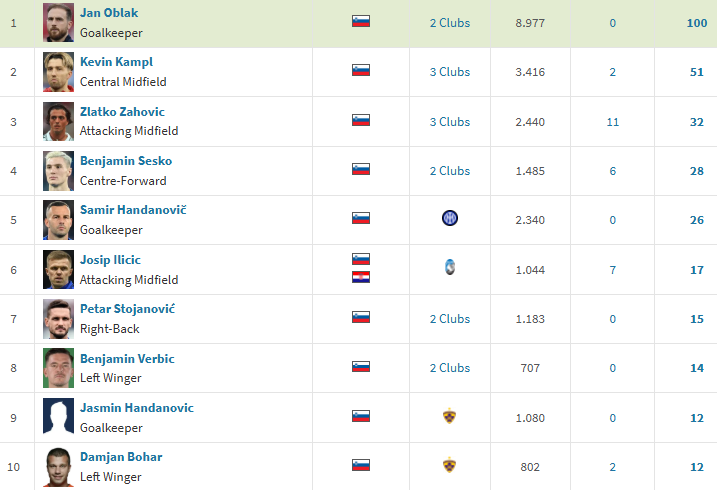Expand Benjamin Verbic's 2 Clubs list

point(449,367)
